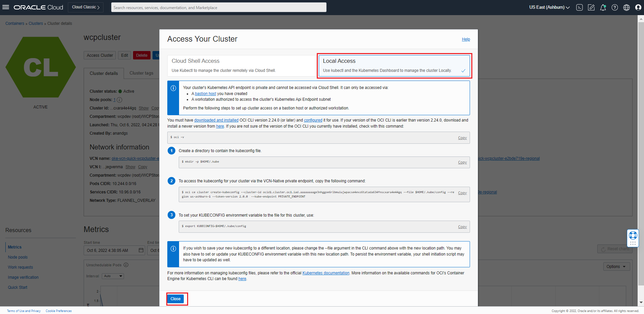Open the Node pools count link
Image resolution: width=644 pixels, height=314 pixels.
[x=114, y=100]
